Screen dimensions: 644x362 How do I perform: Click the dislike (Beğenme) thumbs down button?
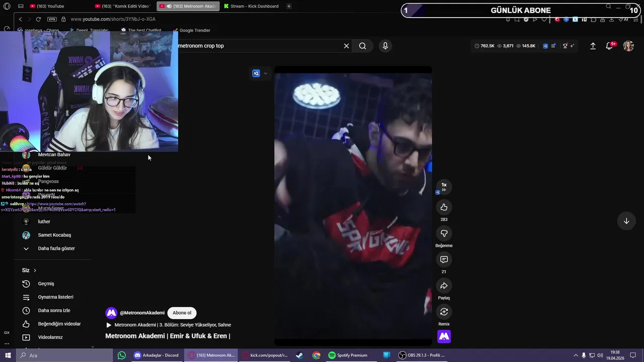(x=444, y=233)
